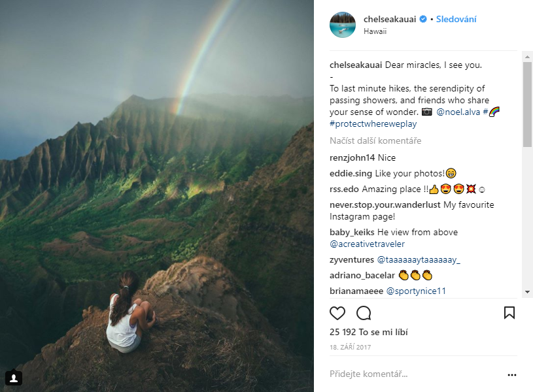This screenshot has height=392, width=533.
Task: Open commenter renzjohn14's profile
Action: (x=352, y=158)
